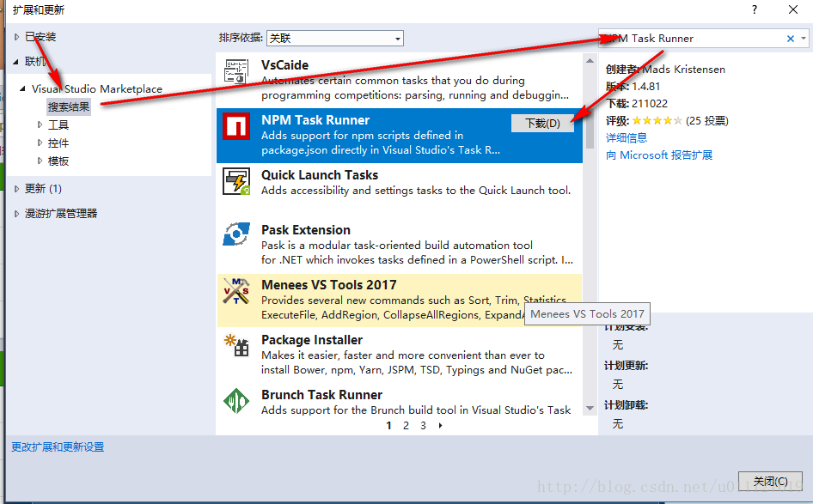Select the 搜索结果 tree item
Viewport: 813px width, 504px height.
pyautogui.click(x=69, y=106)
